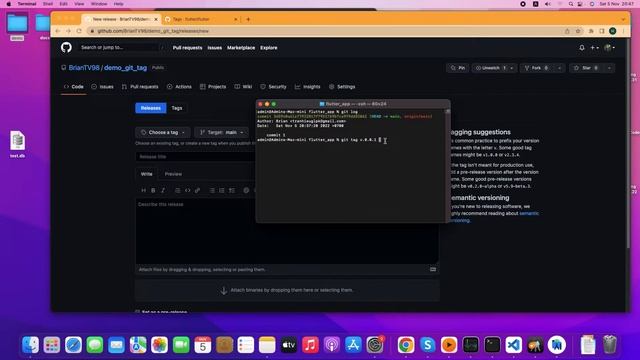Open Visual Studio Code from the dock
This screenshot has height=360, width=640.
pyautogui.click(x=513, y=345)
